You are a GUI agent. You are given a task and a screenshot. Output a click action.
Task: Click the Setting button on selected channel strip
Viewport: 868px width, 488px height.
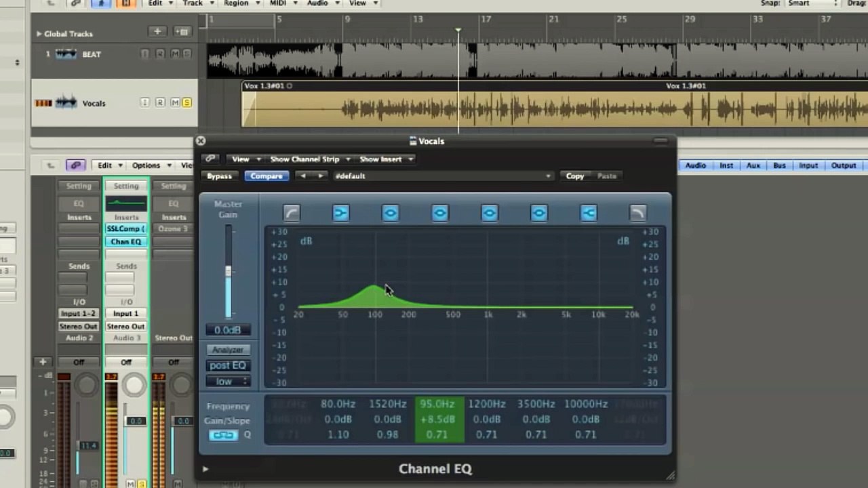(x=126, y=186)
